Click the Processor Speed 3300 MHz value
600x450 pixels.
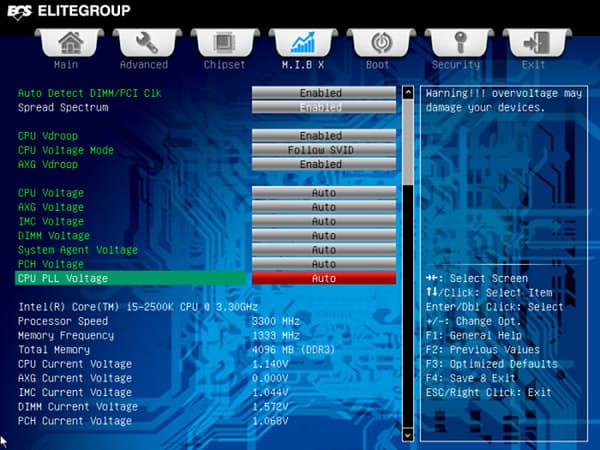click(x=276, y=321)
